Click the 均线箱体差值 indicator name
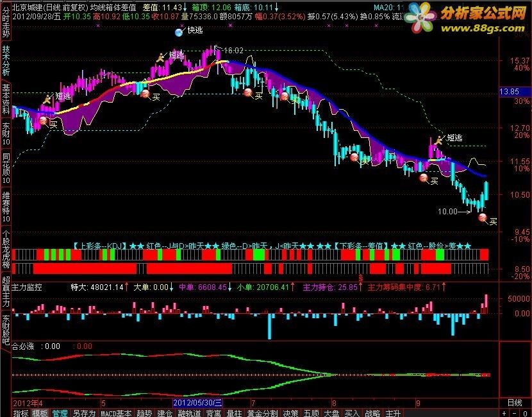The height and width of the screenshot is (417, 532). [x=113, y=7]
